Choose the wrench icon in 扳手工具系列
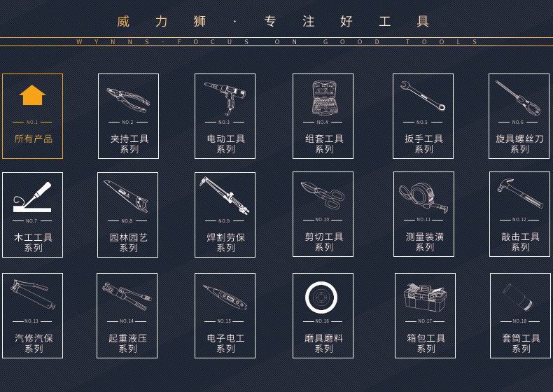The width and height of the screenshot is (553, 392). (423, 96)
